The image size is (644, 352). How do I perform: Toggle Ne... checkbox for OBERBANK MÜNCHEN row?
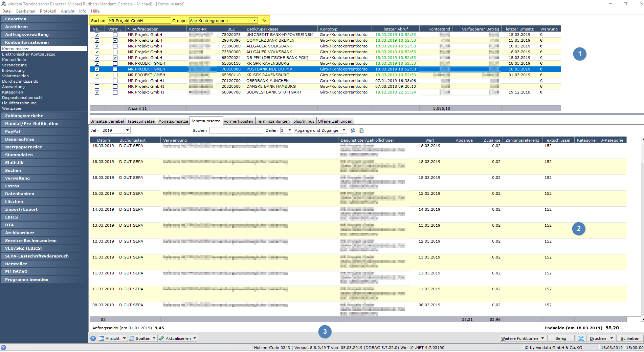(97, 81)
